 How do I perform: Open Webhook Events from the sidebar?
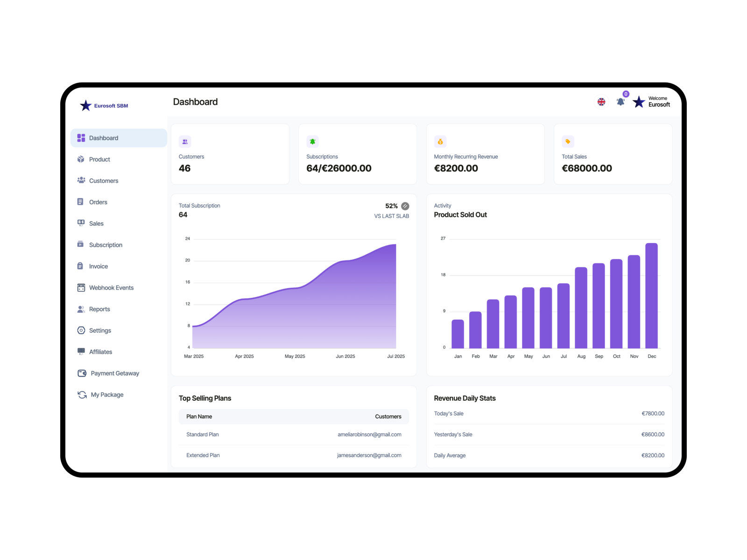coord(111,288)
